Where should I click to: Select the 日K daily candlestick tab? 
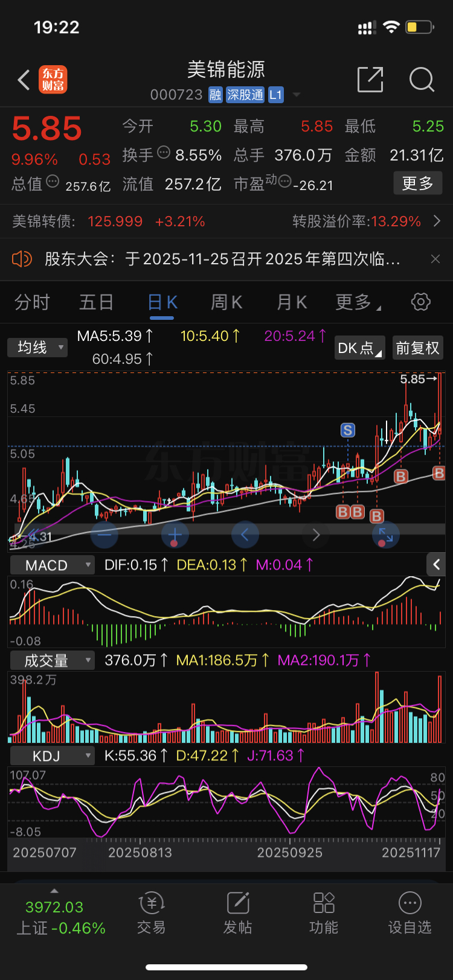pos(162,302)
